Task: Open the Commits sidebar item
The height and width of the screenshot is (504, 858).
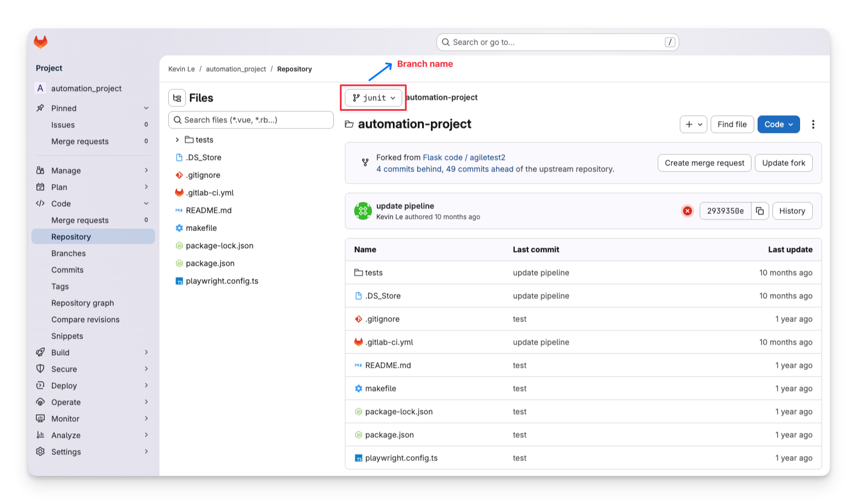Action: (x=67, y=270)
